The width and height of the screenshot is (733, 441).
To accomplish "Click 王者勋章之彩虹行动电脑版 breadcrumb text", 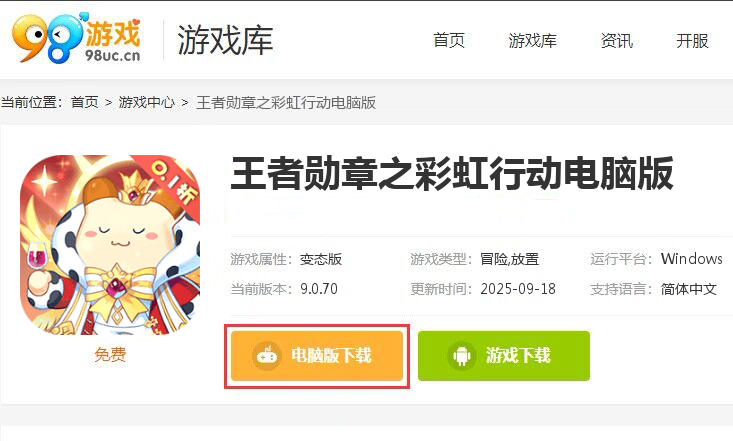I will coord(286,102).
